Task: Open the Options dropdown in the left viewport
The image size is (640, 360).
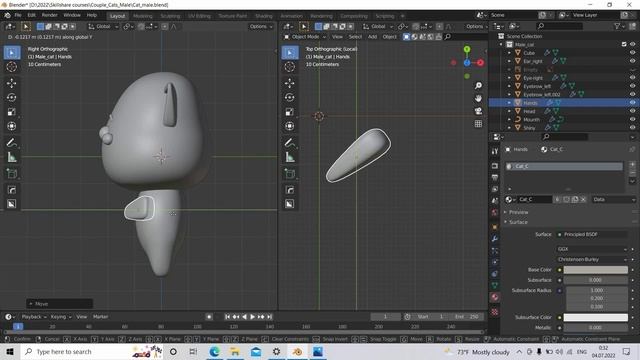Action: click(261, 27)
